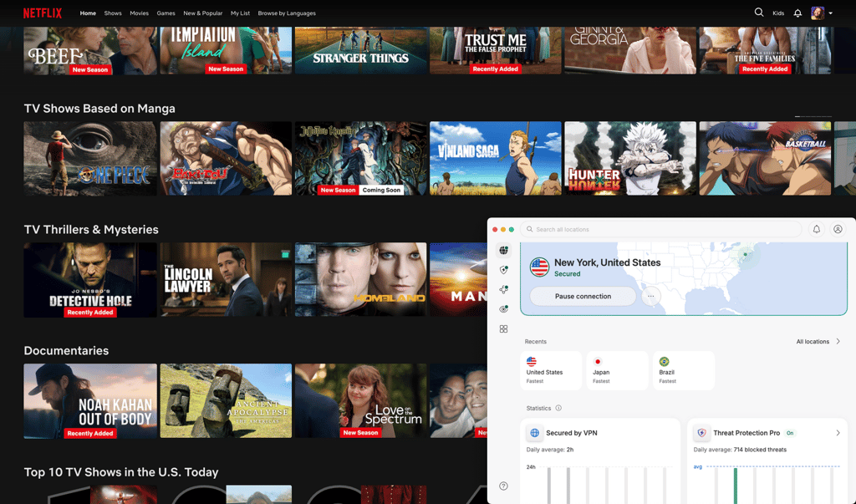Open the BEEF title card
The image size is (856, 504).
pos(90,50)
